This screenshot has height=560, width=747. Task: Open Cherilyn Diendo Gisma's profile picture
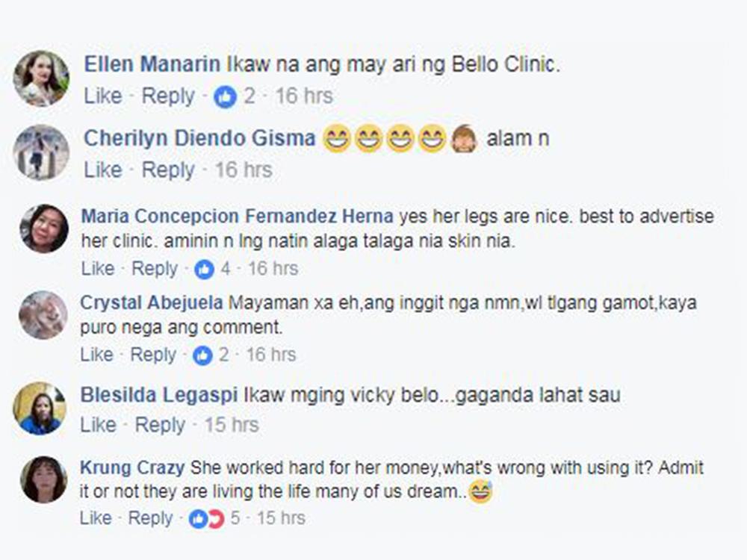[41, 152]
